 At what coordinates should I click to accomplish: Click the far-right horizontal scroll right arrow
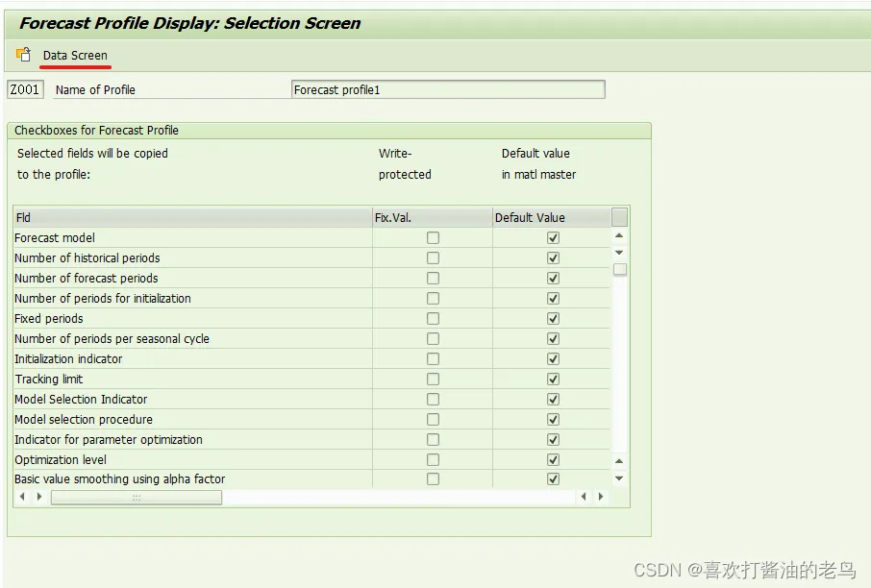(x=601, y=497)
